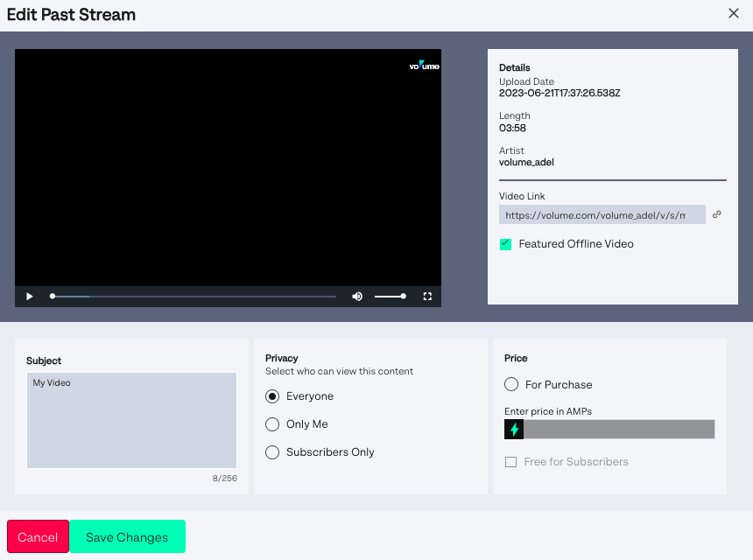Click the Video Link URL field
This screenshot has width=753, height=560.
pos(602,214)
